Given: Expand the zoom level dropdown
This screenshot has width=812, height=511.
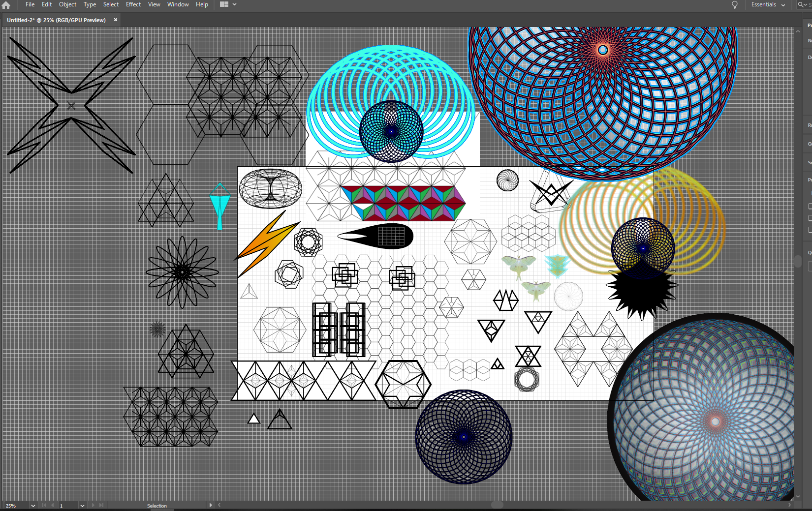Looking at the screenshot, I should [33, 506].
